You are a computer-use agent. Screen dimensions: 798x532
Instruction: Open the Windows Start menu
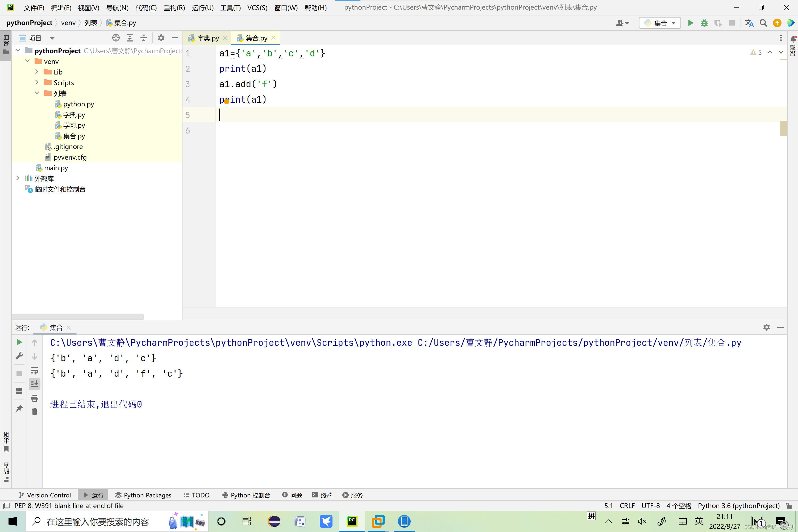tap(13, 521)
